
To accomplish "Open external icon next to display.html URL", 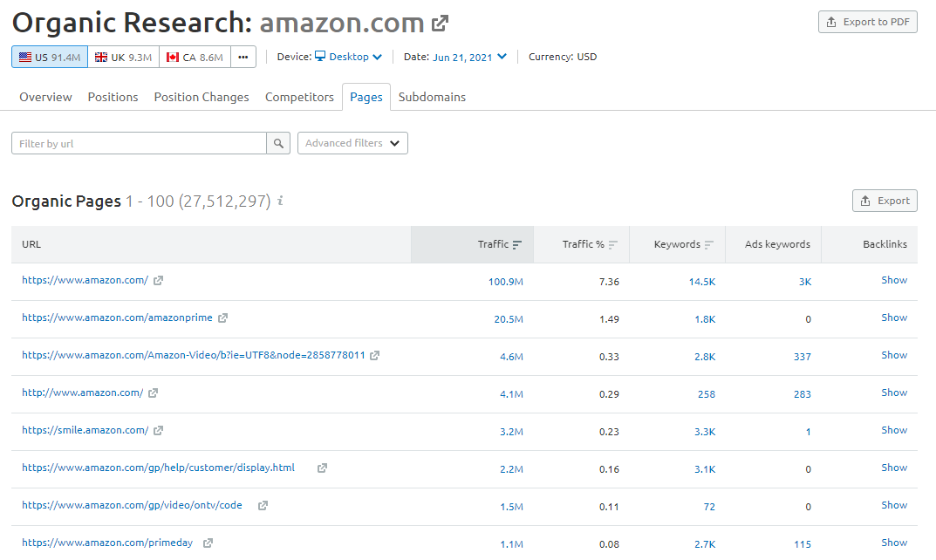I will click(323, 468).
